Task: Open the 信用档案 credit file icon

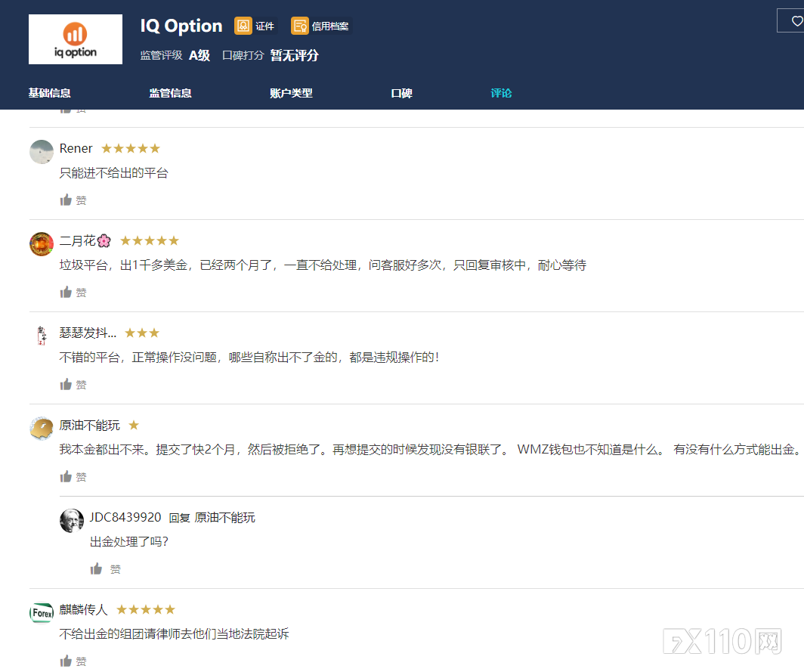Action: [299, 26]
